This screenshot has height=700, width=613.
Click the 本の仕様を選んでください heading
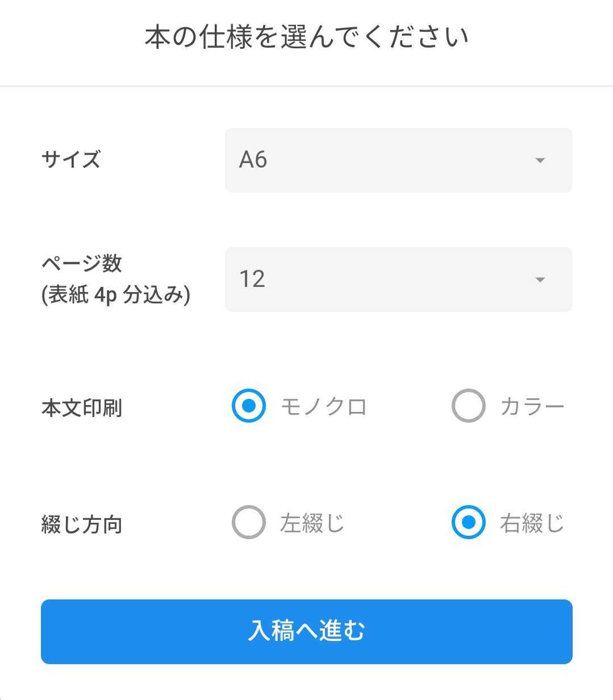[x=306, y=37]
